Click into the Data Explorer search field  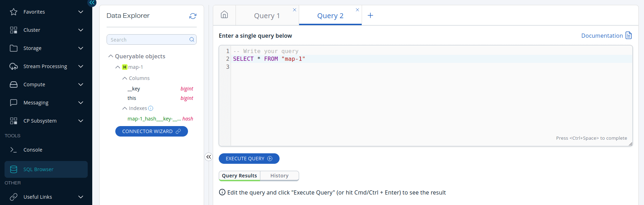149,39
